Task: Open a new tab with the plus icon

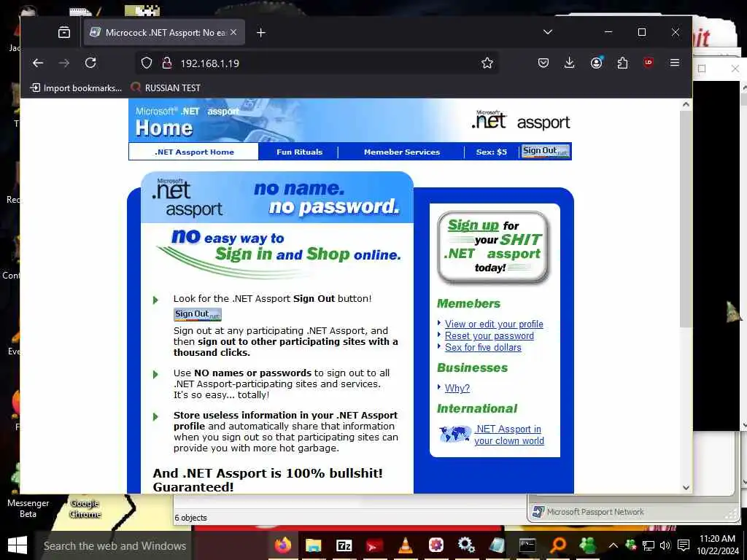Action: coord(260,32)
